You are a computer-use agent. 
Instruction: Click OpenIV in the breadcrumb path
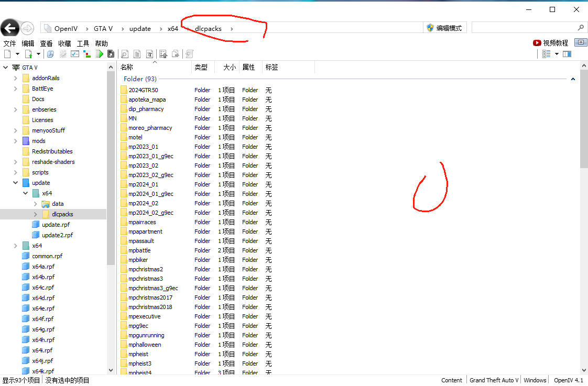66,28
